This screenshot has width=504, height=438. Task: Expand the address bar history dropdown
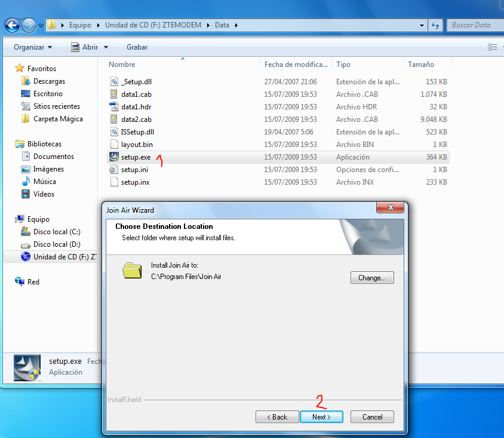(422, 26)
